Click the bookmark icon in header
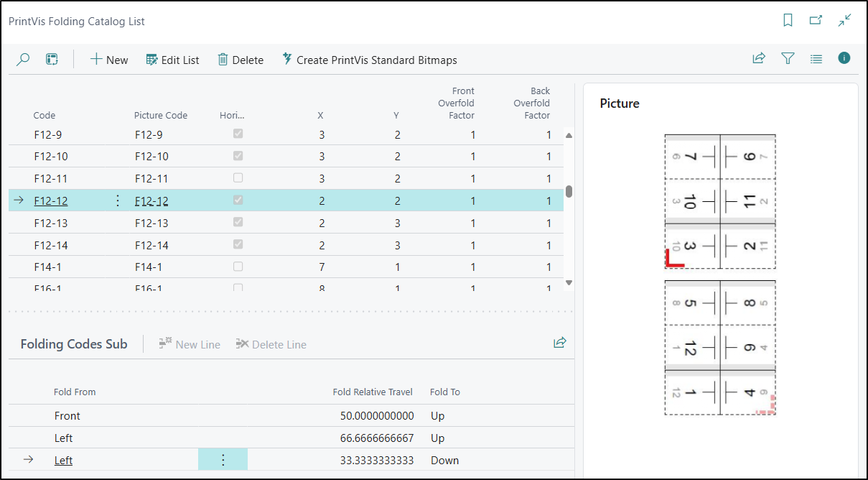 click(788, 21)
